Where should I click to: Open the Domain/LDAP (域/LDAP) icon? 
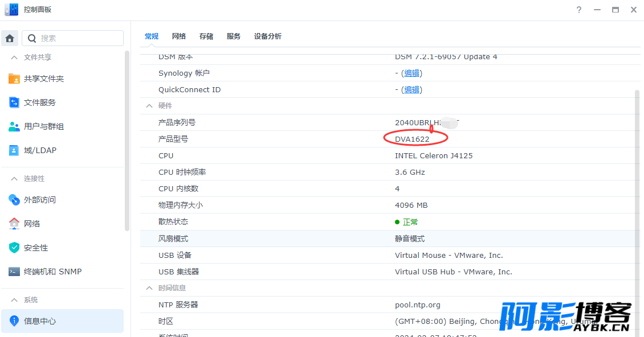pyautogui.click(x=14, y=150)
